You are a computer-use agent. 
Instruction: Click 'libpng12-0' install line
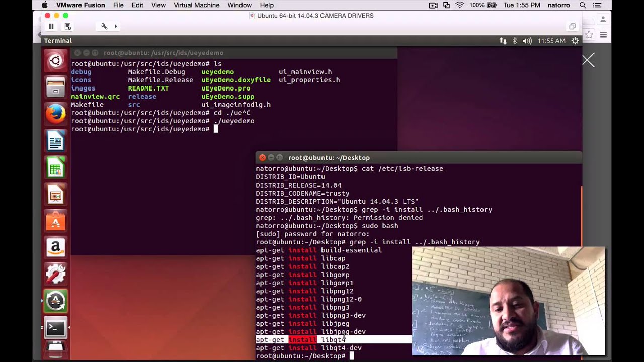point(309,299)
